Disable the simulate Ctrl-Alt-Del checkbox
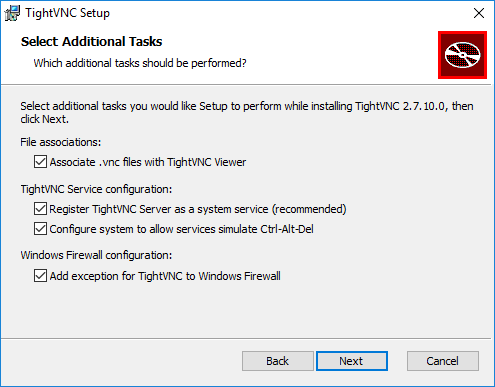 pos(40,229)
